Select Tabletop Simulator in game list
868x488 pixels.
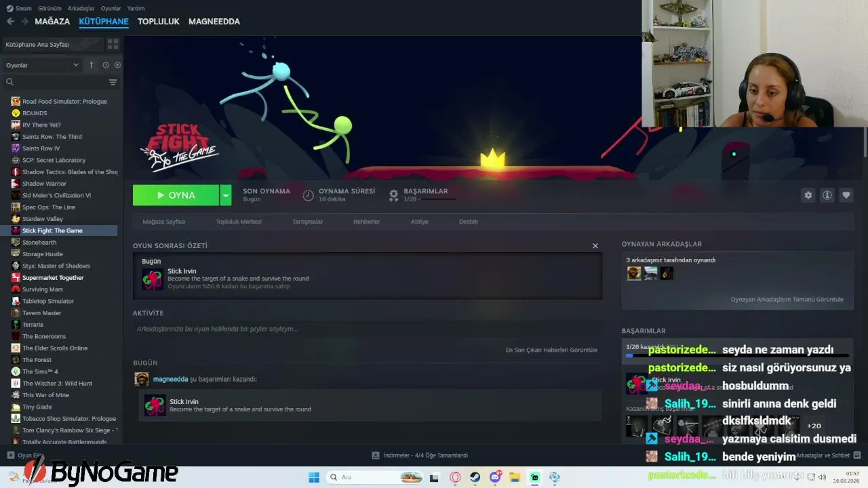tap(48, 301)
